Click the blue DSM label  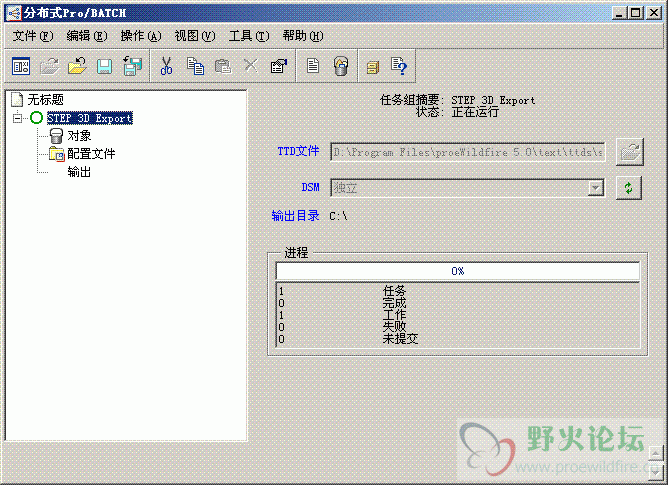[x=311, y=187]
